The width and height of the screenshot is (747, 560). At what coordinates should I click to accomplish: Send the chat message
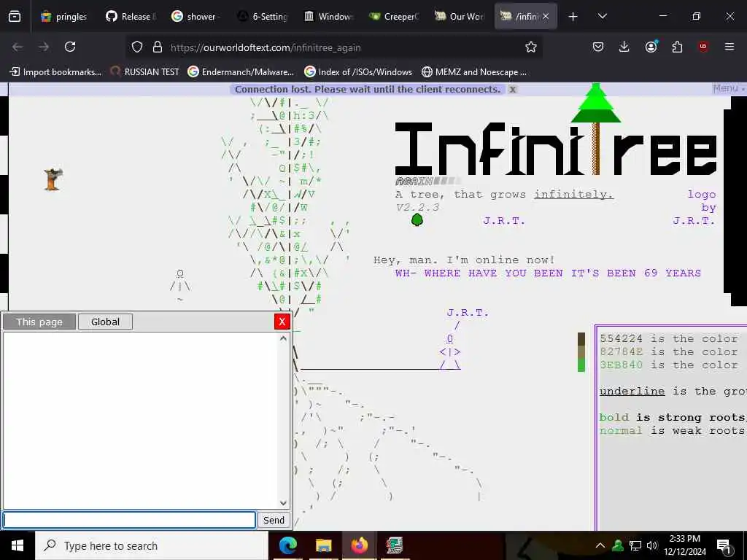(274, 520)
